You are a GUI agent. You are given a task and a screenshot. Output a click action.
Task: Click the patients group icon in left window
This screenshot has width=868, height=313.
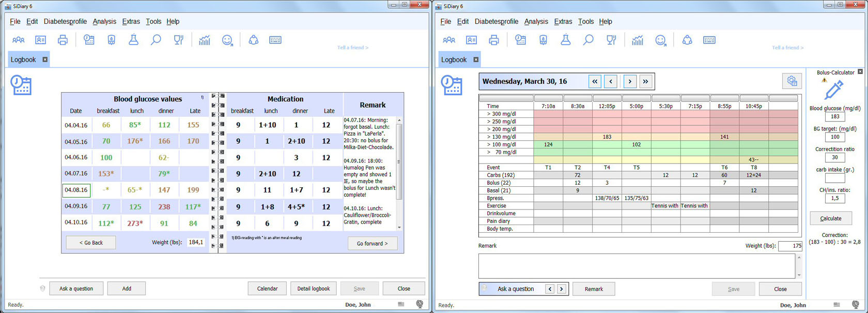coord(19,40)
